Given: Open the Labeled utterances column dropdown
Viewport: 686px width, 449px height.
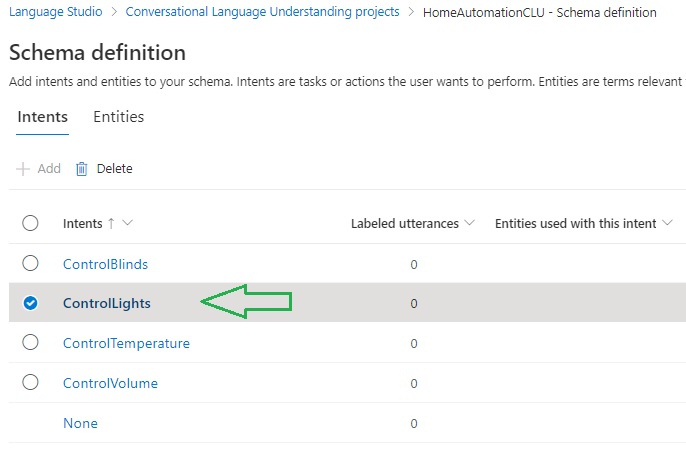Looking at the screenshot, I should (x=471, y=224).
